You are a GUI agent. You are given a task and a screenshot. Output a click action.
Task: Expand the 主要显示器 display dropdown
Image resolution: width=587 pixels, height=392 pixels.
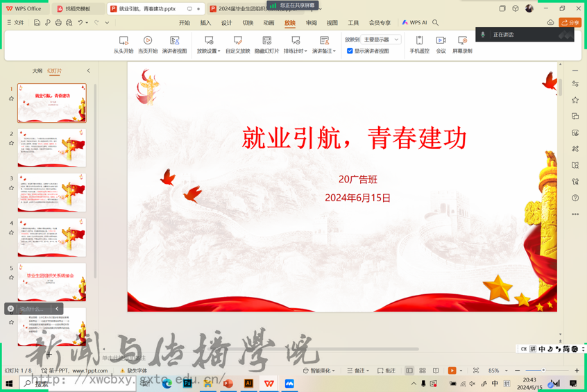[382, 40]
